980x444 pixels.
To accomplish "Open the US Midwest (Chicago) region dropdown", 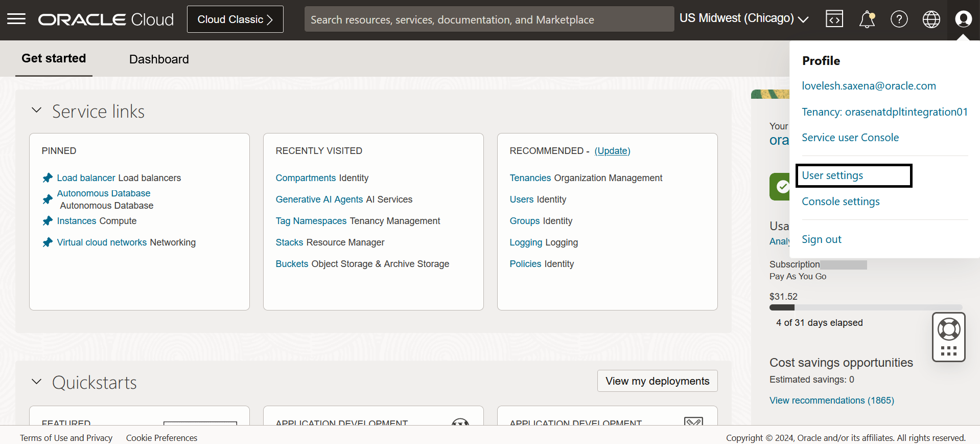I will tap(744, 19).
